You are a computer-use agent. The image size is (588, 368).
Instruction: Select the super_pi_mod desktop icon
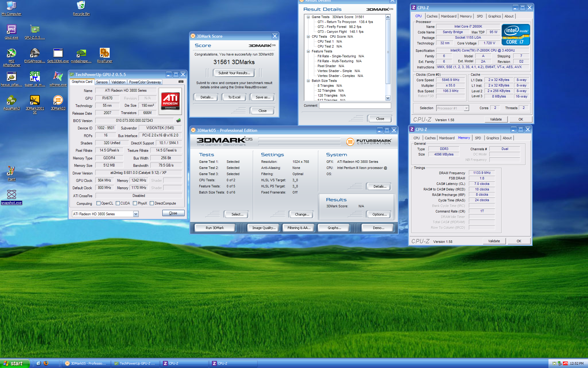tap(35, 79)
